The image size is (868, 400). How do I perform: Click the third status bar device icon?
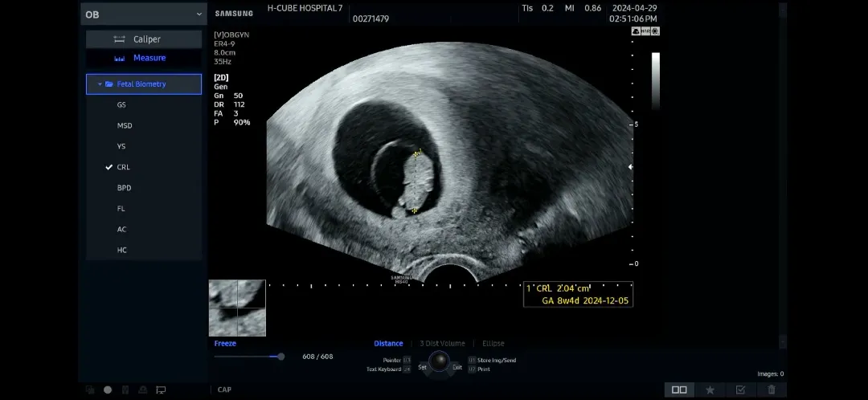point(125,390)
